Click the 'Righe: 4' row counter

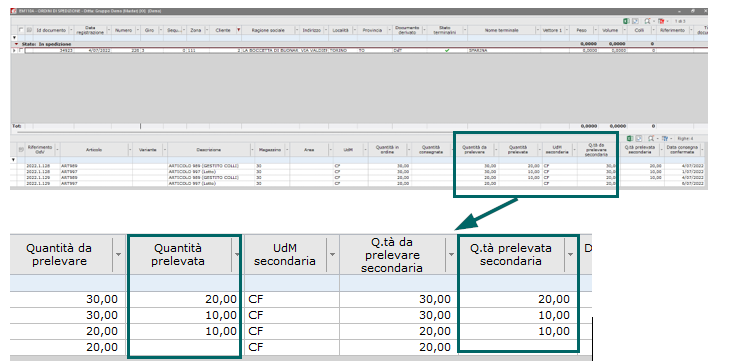click(684, 138)
